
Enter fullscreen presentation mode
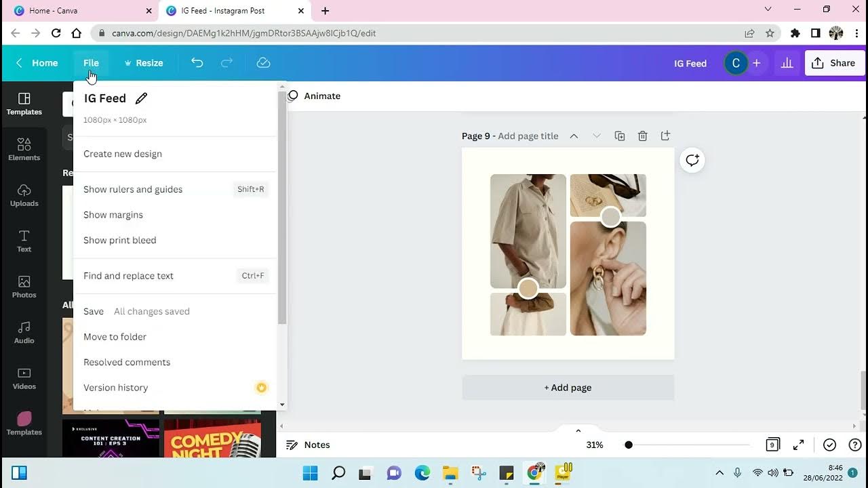click(799, 445)
